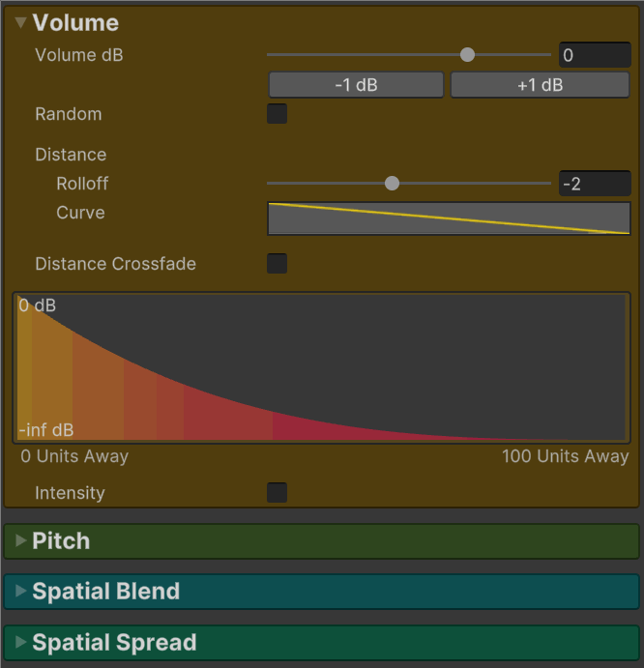
Task: Click the Intensity label
Action: 70,493
